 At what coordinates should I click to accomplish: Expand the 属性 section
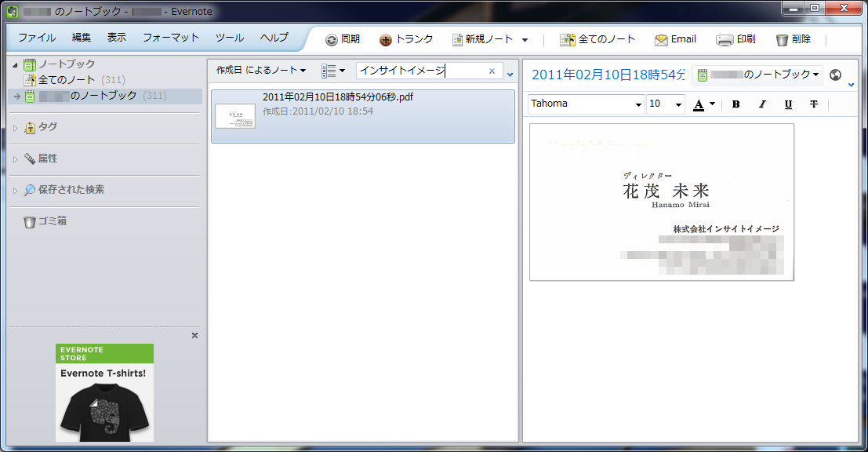pos(15,159)
